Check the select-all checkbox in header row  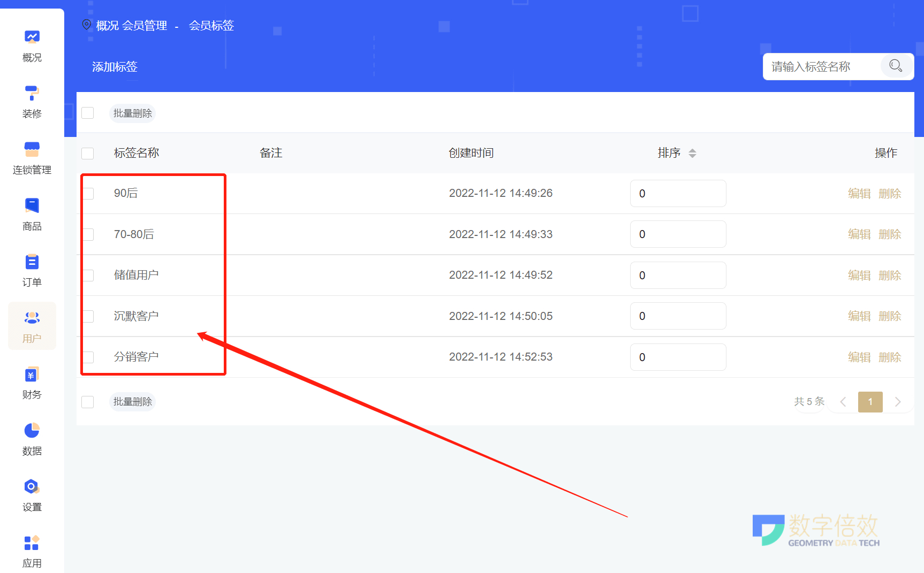(x=87, y=153)
